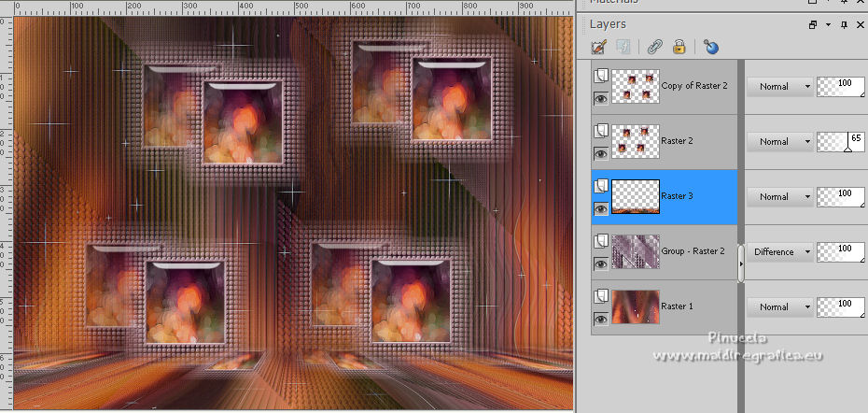Click opacity slider of Raster 3 layer
Viewport: 868px width, 413px height.
(x=841, y=197)
